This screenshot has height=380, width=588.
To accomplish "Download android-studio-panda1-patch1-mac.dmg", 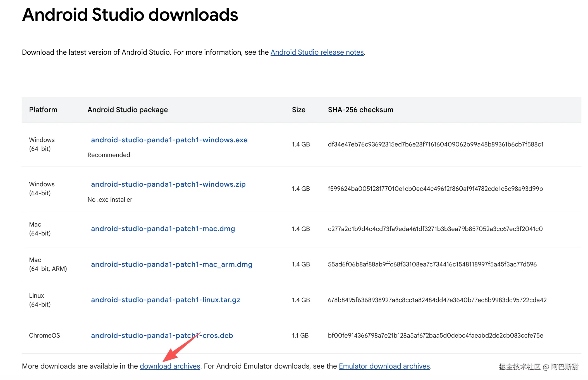I will coord(163,229).
